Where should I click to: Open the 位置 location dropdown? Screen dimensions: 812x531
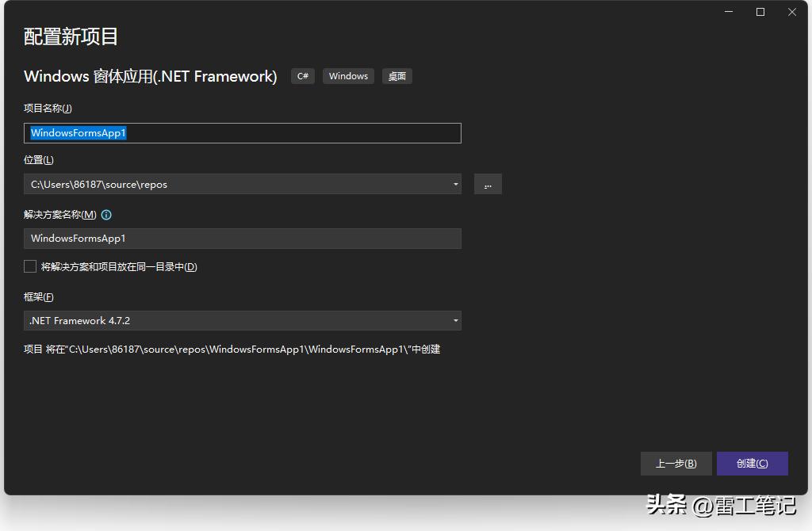coord(242,184)
